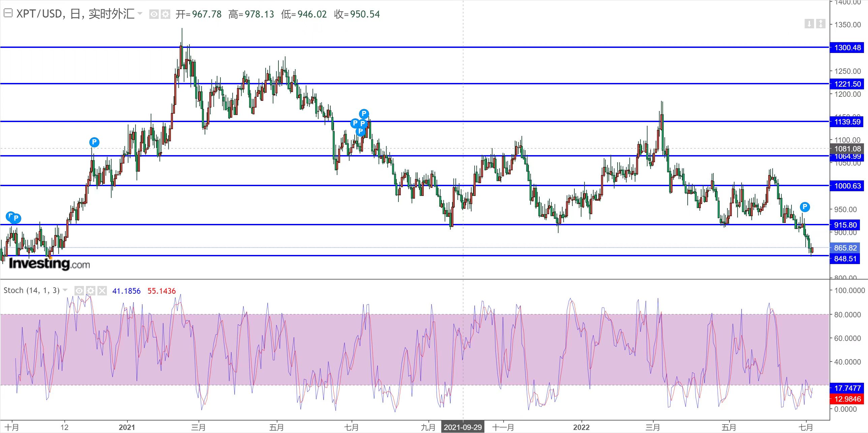Open settings gear for XPT/USD series
Image resolution: width=868 pixels, height=433 pixels.
click(165, 14)
